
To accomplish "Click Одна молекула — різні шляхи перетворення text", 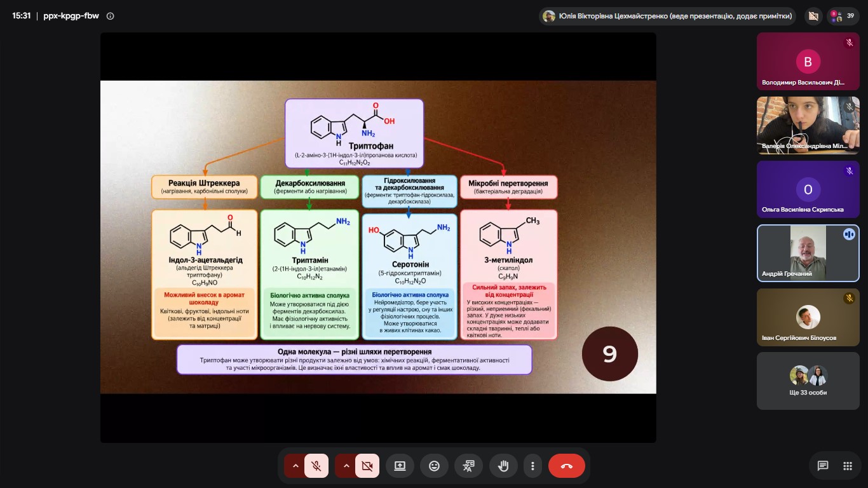I will [355, 351].
